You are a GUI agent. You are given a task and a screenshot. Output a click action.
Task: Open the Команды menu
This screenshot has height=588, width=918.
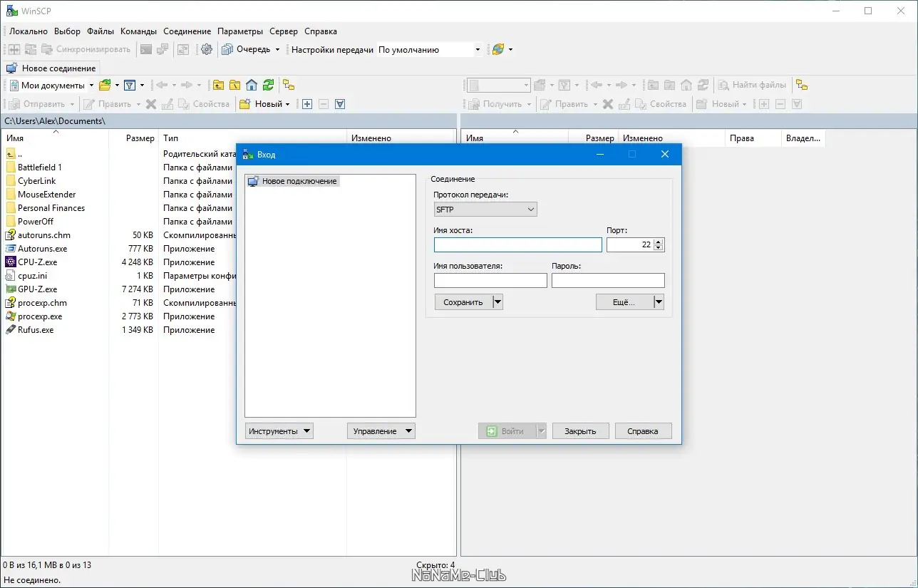(138, 31)
